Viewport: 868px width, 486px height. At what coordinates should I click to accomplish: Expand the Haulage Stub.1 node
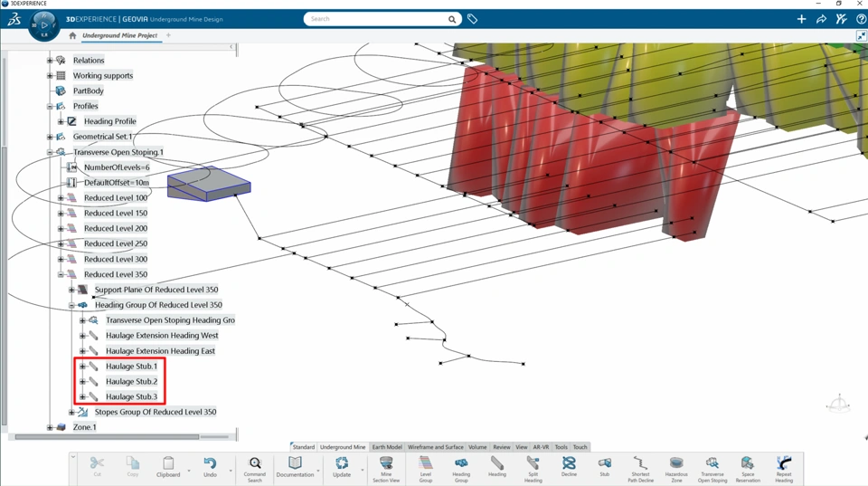82,367
